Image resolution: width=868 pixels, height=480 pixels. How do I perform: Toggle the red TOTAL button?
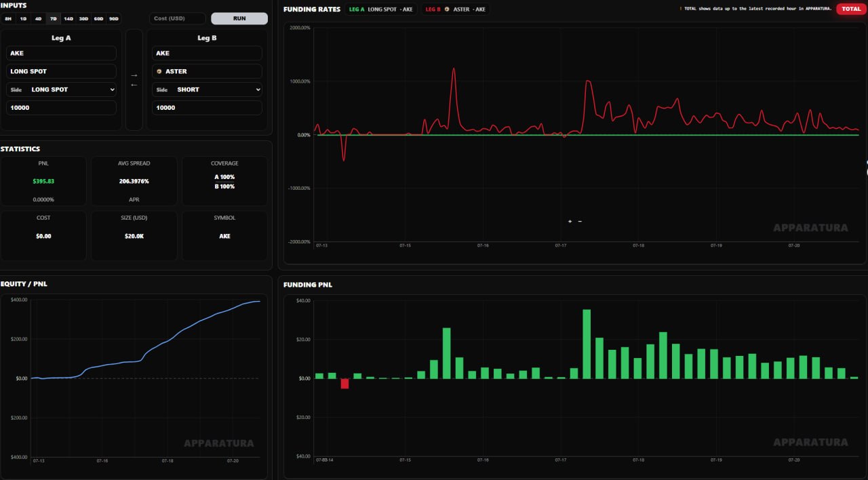point(851,9)
